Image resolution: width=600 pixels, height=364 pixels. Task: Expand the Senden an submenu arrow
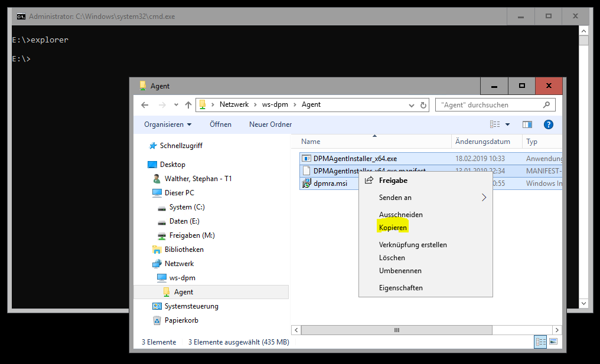pos(484,197)
